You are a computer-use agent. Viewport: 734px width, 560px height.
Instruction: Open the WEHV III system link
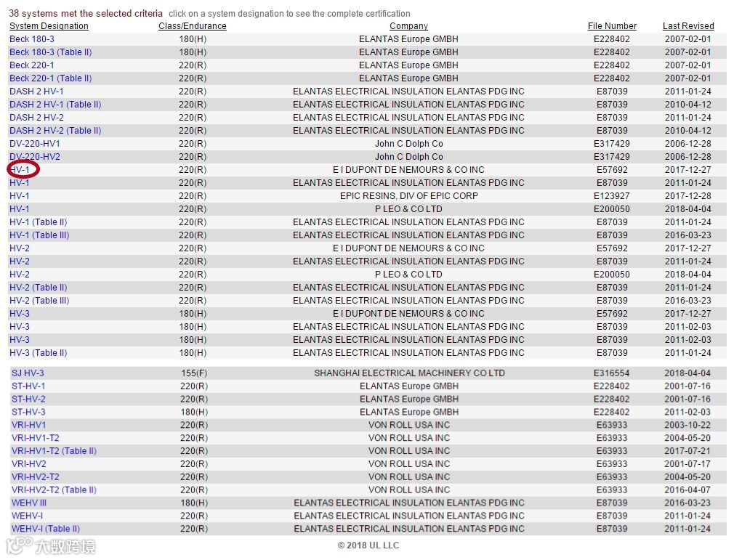[x=28, y=503]
